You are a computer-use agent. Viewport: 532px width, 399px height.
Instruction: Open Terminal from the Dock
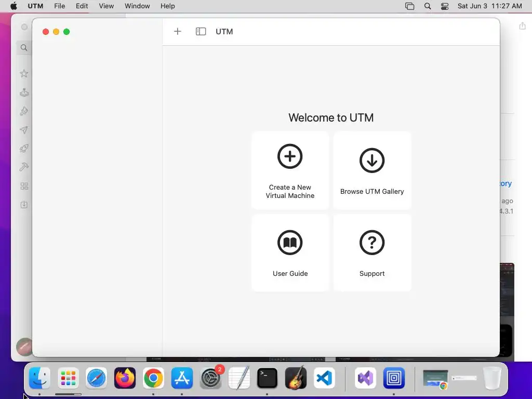pyautogui.click(x=267, y=378)
